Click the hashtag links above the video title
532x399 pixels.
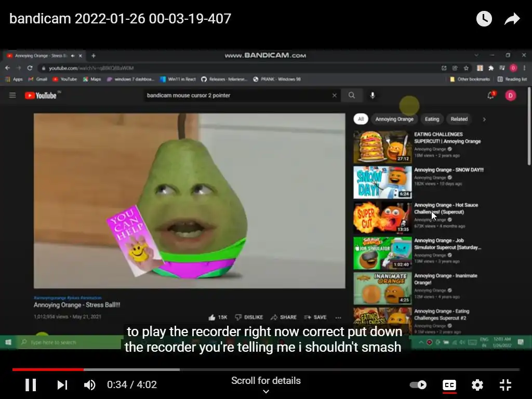coord(68,298)
